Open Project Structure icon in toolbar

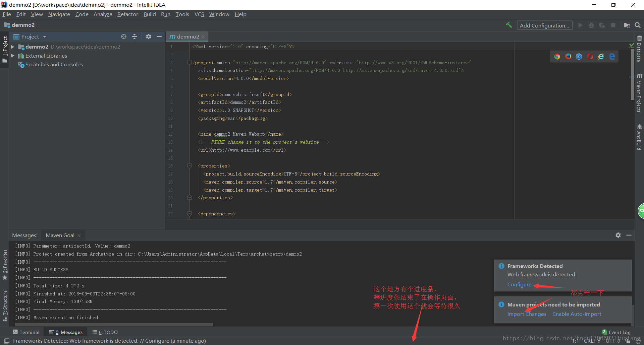(627, 25)
